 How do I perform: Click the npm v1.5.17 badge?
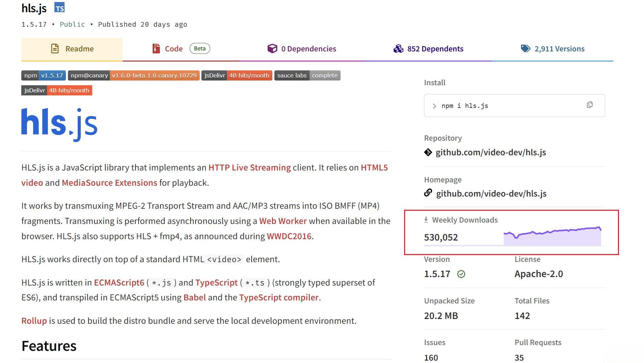pyautogui.click(x=44, y=75)
